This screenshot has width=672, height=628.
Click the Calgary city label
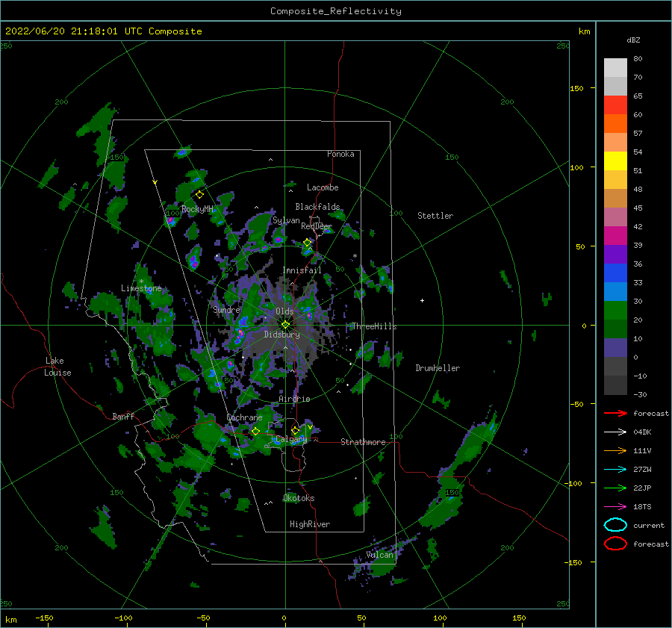[x=291, y=439]
